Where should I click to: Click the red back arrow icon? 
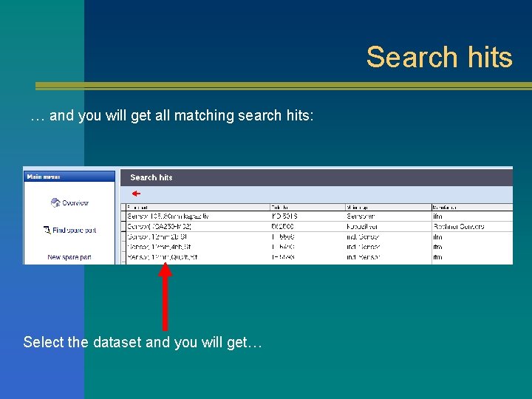click(x=136, y=194)
